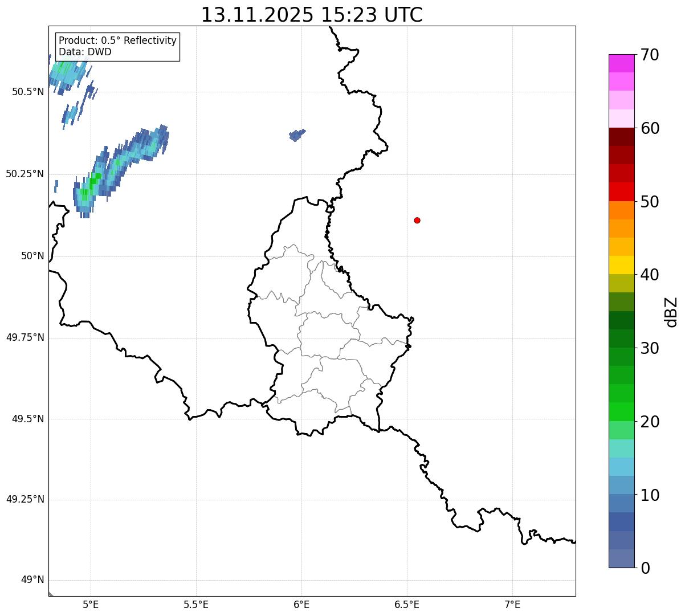This screenshot has height=616, width=685.
Task: Click the 'Data: DWD' label
Action: point(85,52)
